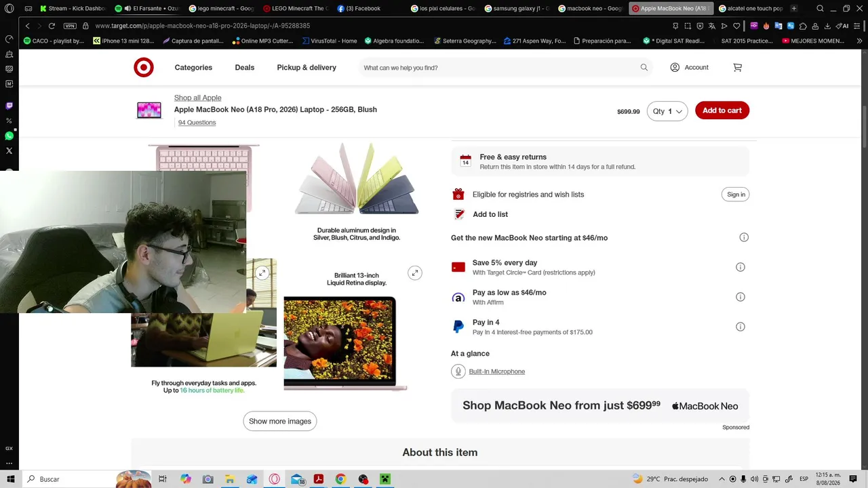Click the ESP language indicator in taskbar

(x=804, y=479)
